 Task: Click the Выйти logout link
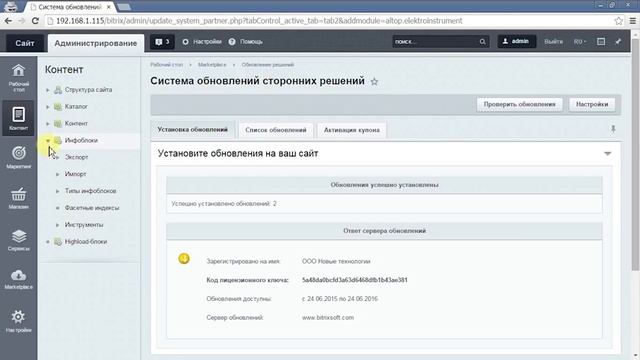[553, 42]
